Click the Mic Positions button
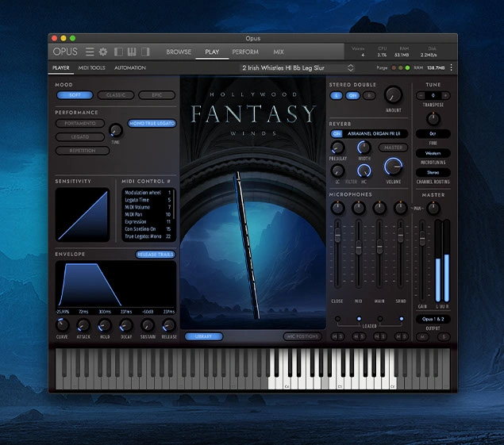The image size is (504, 445). (x=302, y=336)
